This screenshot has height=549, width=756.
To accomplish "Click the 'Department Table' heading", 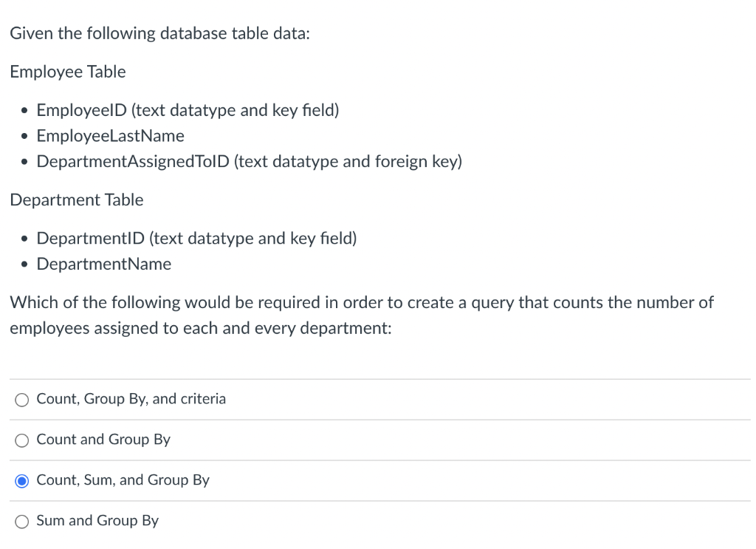I will [x=76, y=200].
